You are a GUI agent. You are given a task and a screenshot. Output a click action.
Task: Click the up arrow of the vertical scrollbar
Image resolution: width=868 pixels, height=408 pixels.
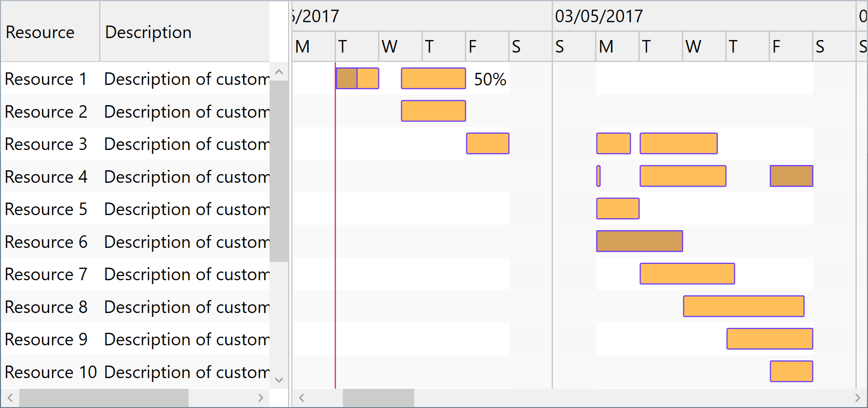279,71
